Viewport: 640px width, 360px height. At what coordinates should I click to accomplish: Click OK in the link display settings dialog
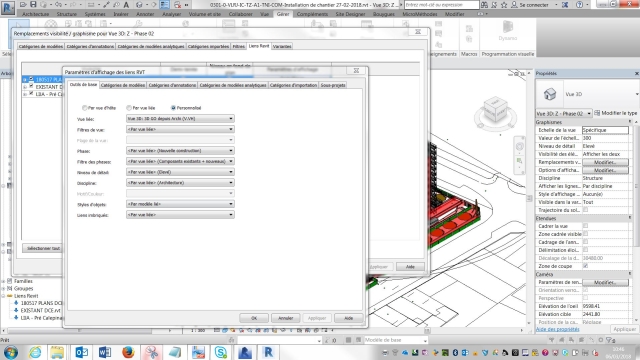254,318
